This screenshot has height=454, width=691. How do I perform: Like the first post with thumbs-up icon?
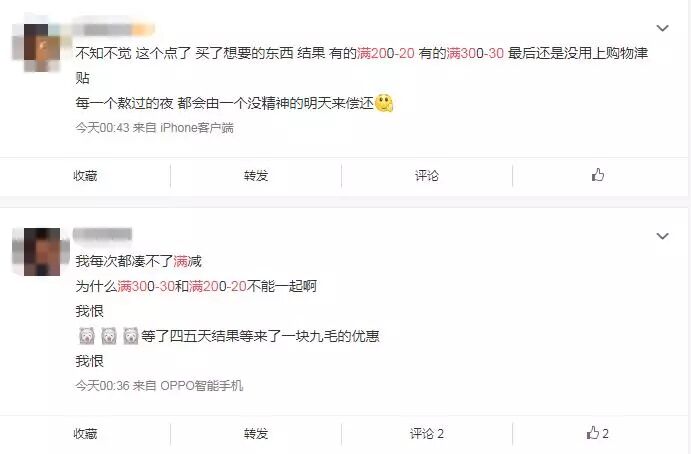[x=598, y=175]
